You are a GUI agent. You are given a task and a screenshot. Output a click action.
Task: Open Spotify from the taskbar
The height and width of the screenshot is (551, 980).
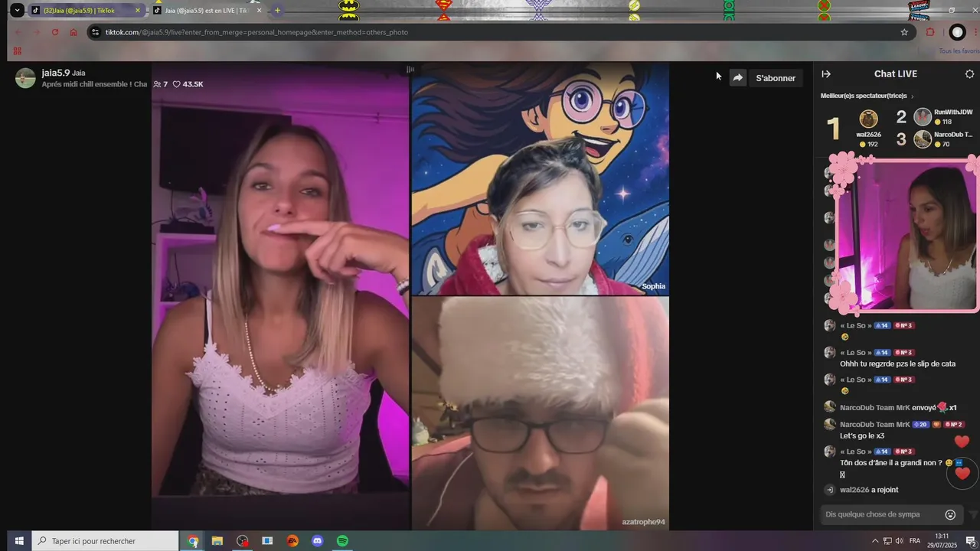[343, 541]
